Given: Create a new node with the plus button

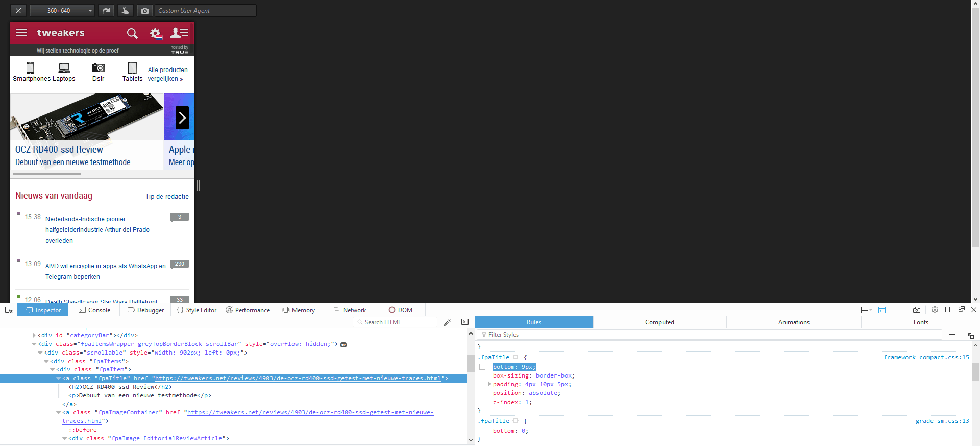Looking at the screenshot, I should click(10, 322).
